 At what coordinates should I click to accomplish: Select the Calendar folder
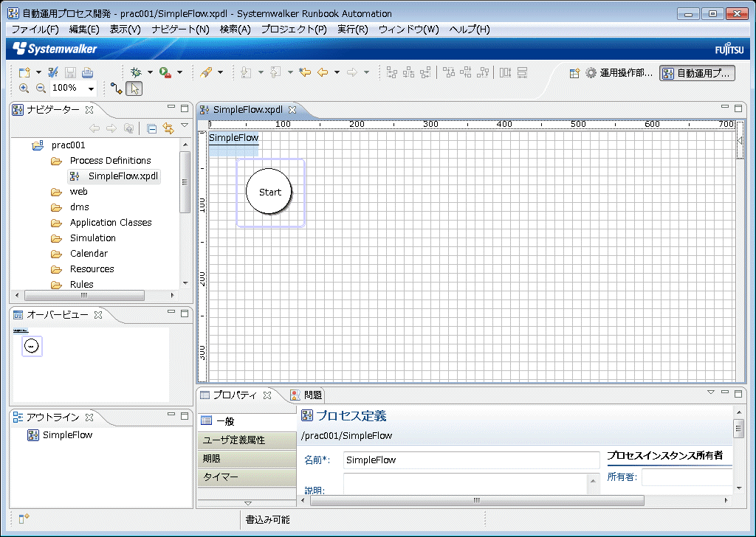[x=89, y=253]
